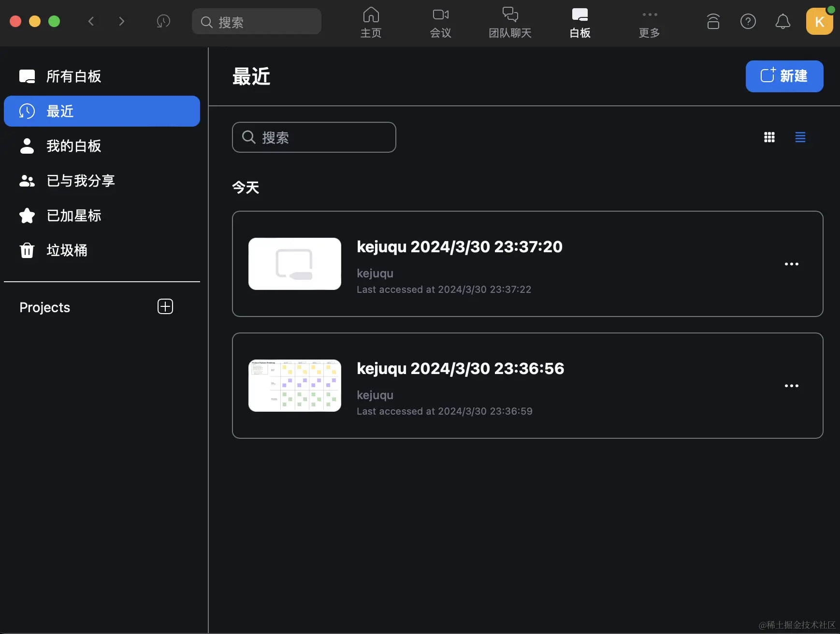Show 所有白板 all whiteboards
This screenshot has width=840, height=634.
[x=102, y=76]
